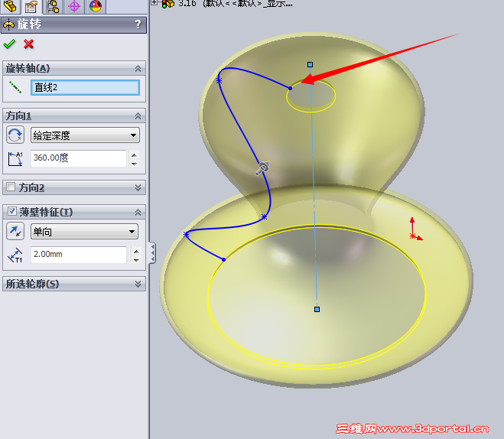Screen dimensions: 504x439
Task: Collapse the 旋转轴(A) section
Action: coord(138,69)
